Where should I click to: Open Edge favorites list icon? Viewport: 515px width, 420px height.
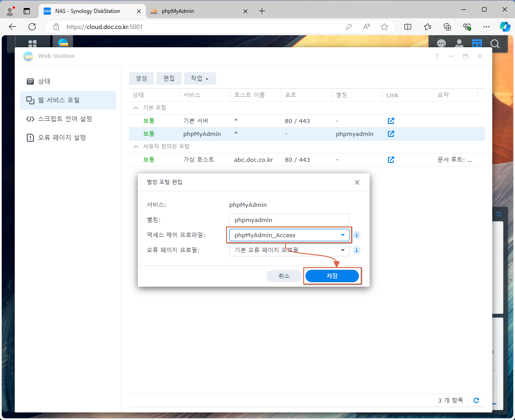[x=427, y=27]
